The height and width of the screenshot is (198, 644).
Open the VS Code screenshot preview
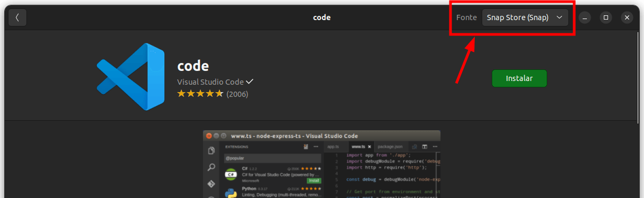point(321,164)
